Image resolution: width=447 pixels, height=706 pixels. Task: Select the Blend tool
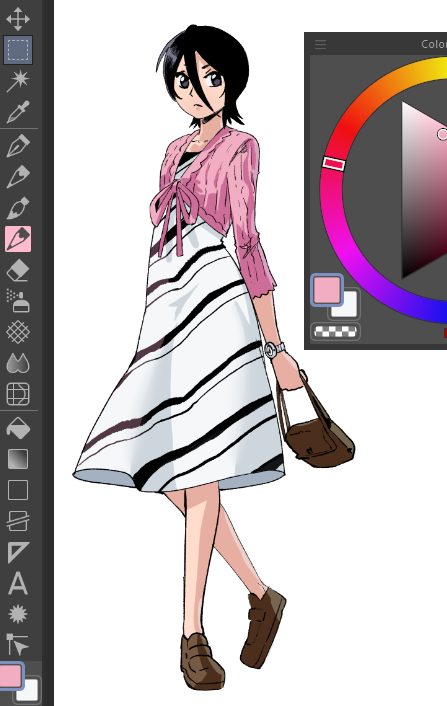click(18, 363)
